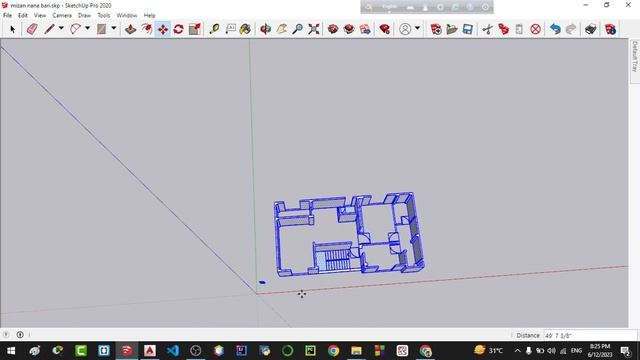This screenshot has width=640, height=360.
Task: Open the 3D Warehouse icon
Action: click(333, 29)
